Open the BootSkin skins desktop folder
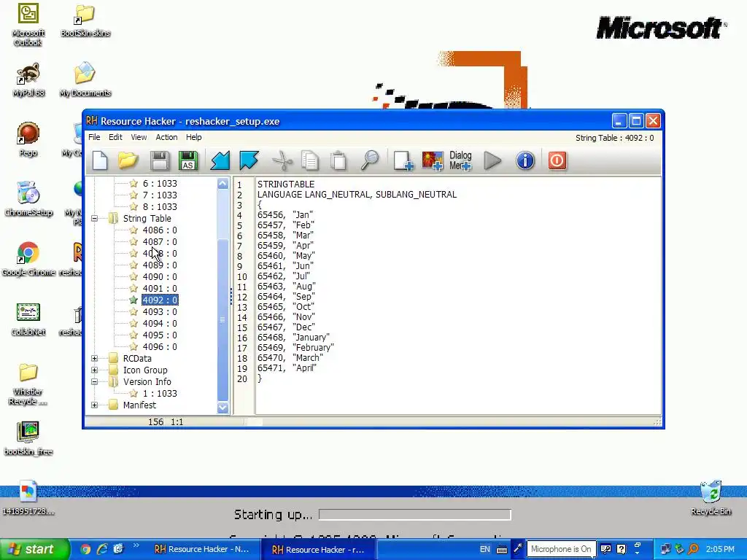Viewport: 747px width, 560px height. (85, 21)
